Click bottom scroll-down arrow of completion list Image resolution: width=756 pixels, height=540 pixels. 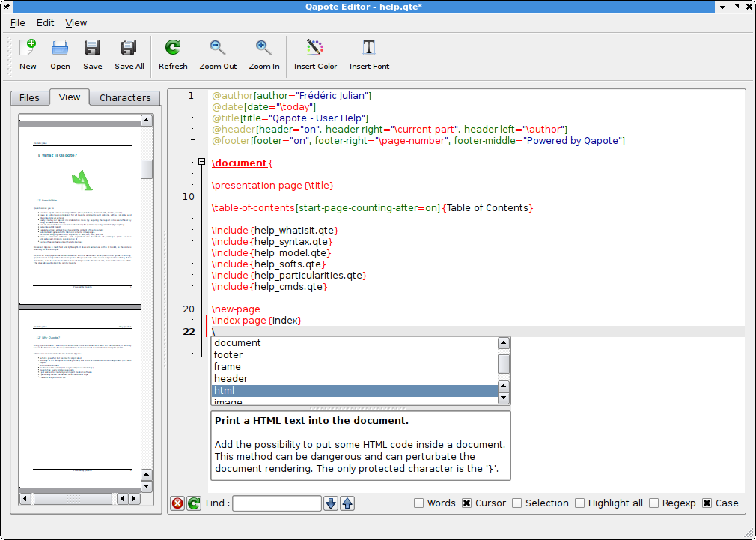tap(503, 398)
